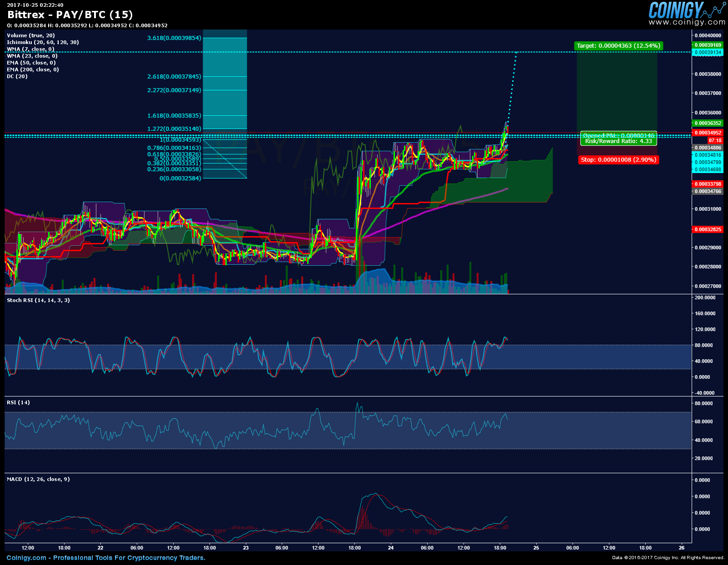Click the time axis label 24
This screenshot has height=565, width=728.
pos(391,548)
